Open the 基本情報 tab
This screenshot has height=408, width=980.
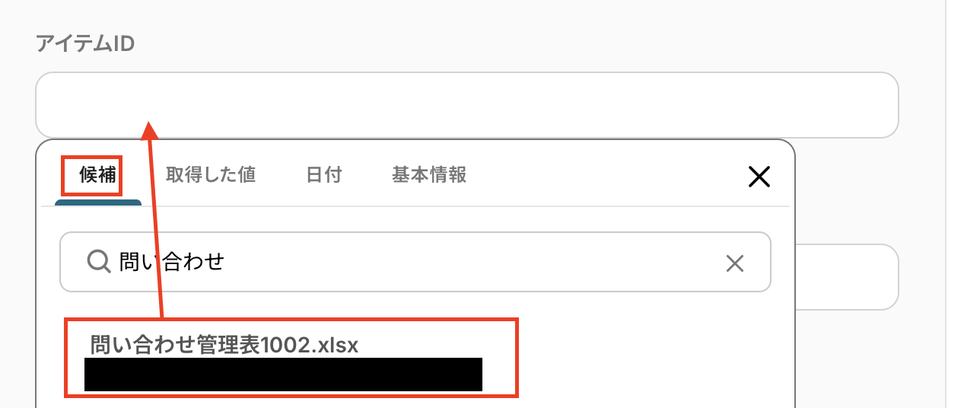[429, 175]
